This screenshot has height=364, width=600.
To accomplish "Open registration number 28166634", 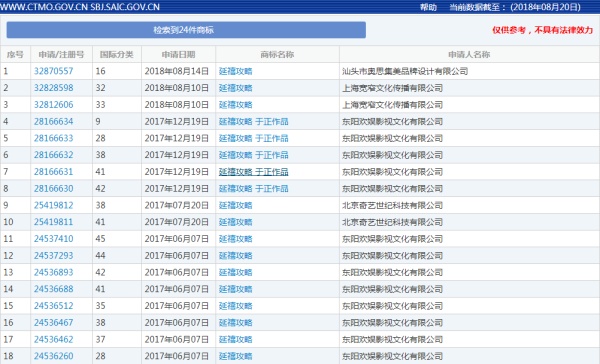I will pos(53,122).
